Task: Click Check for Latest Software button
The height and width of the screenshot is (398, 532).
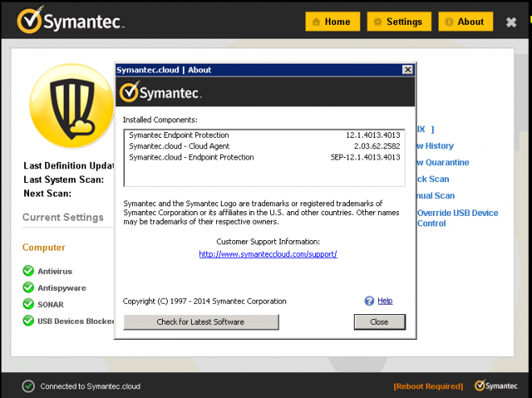Action: (x=201, y=321)
